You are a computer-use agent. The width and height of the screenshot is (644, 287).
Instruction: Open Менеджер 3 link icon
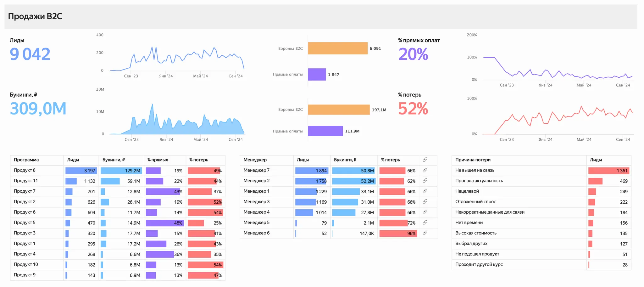coord(425,202)
